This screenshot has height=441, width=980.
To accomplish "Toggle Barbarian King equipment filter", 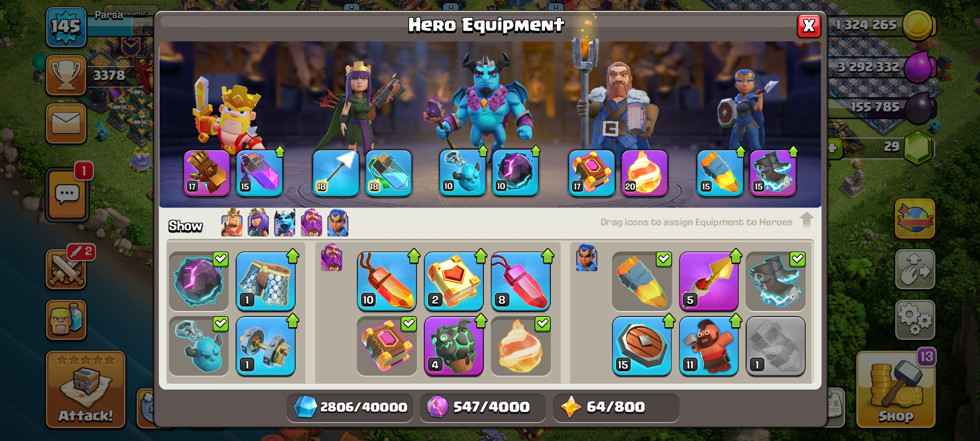I will point(232,223).
